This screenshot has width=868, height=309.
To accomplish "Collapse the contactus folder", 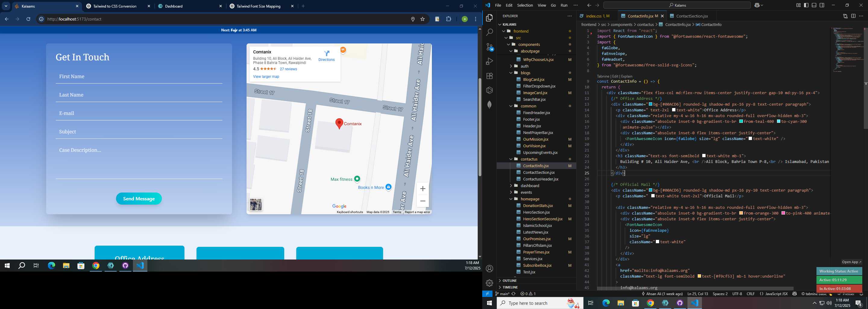I will [511, 159].
